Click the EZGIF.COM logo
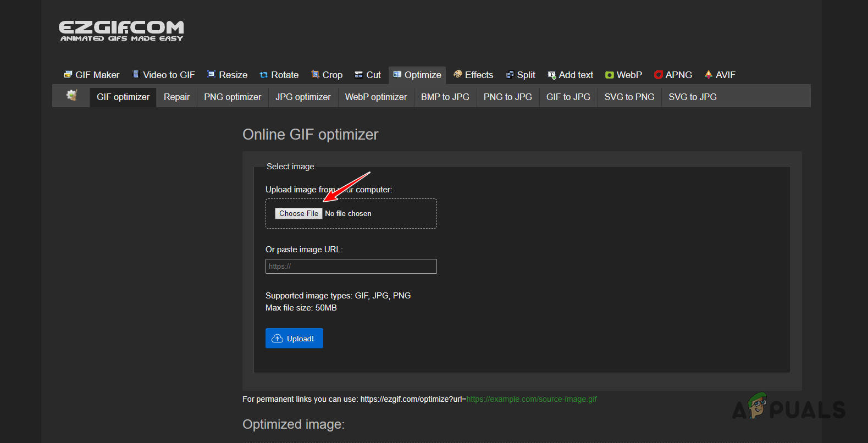Viewport: 868px width, 443px height. [121, 31]
